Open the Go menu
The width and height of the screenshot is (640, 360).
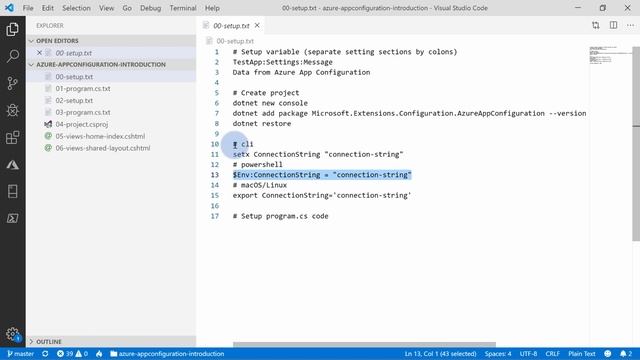tap(127, 8)
